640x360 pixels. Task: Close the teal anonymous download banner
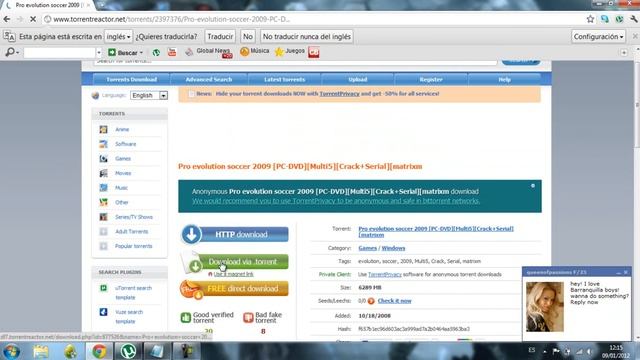pos(533,186)
